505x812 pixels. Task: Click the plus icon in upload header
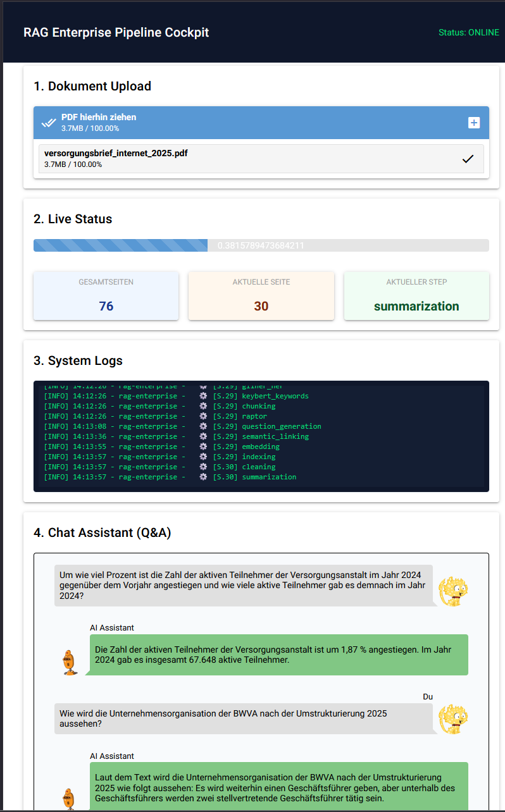[473, 123]
